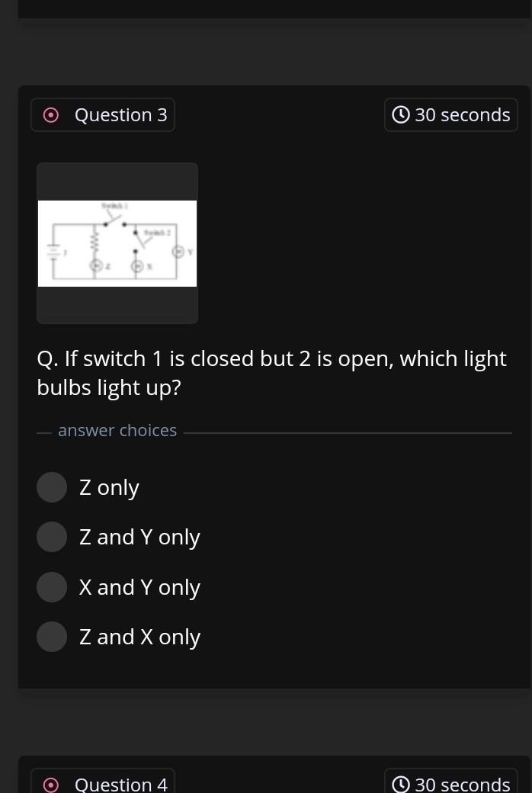Click the Question 3 multiple-choice type icon
The height and width of the screenshot is (793, 532).
[x=50, y=115]
